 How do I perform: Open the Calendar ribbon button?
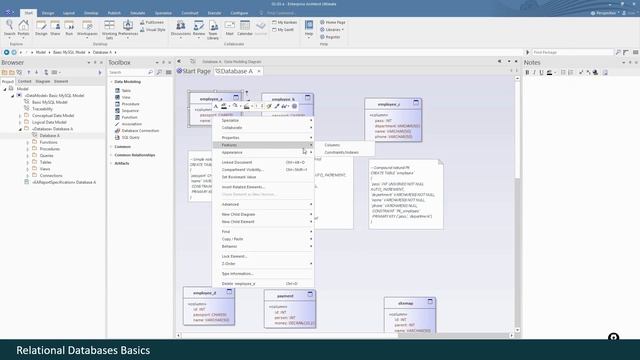click(245, 28)
